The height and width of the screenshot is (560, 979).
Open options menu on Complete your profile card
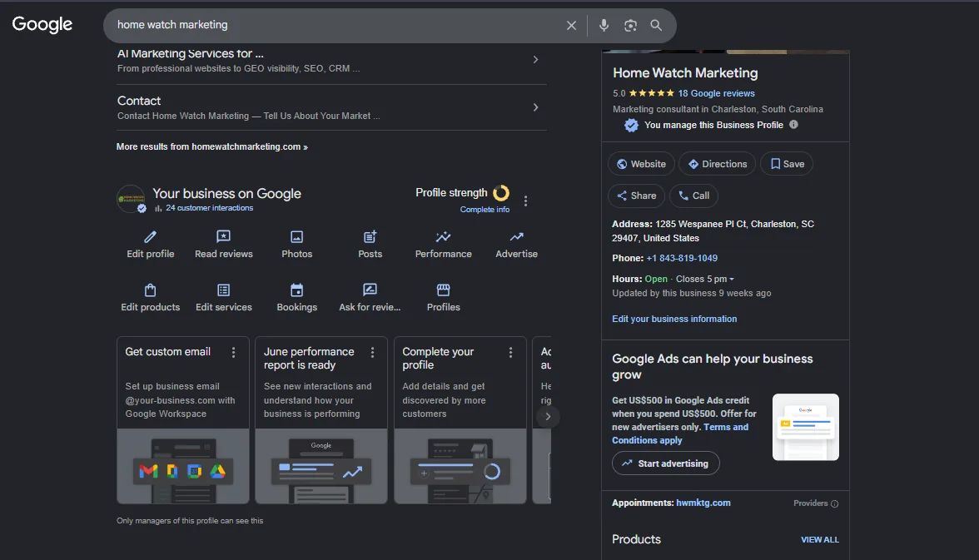click(511, 353)
